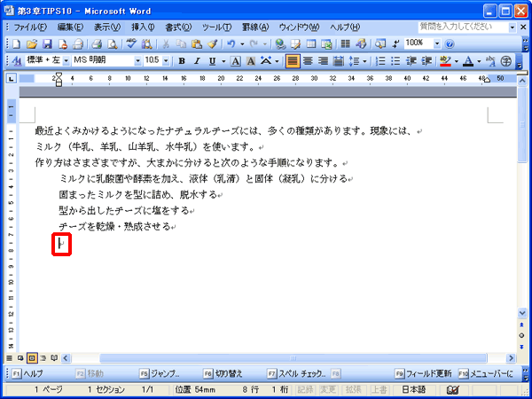Click the Columns icon
The height and width of the screenshot is (399, 532).
click(346, 43)
